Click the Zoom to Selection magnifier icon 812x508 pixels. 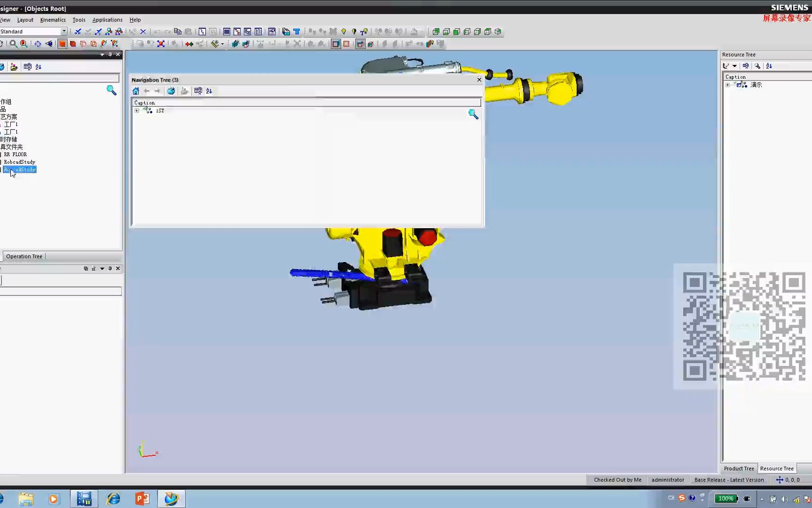[x=13, y=44]
